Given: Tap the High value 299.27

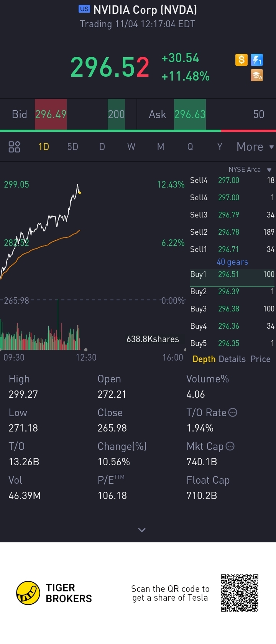Looking at the screenshot, I should 23,394.
